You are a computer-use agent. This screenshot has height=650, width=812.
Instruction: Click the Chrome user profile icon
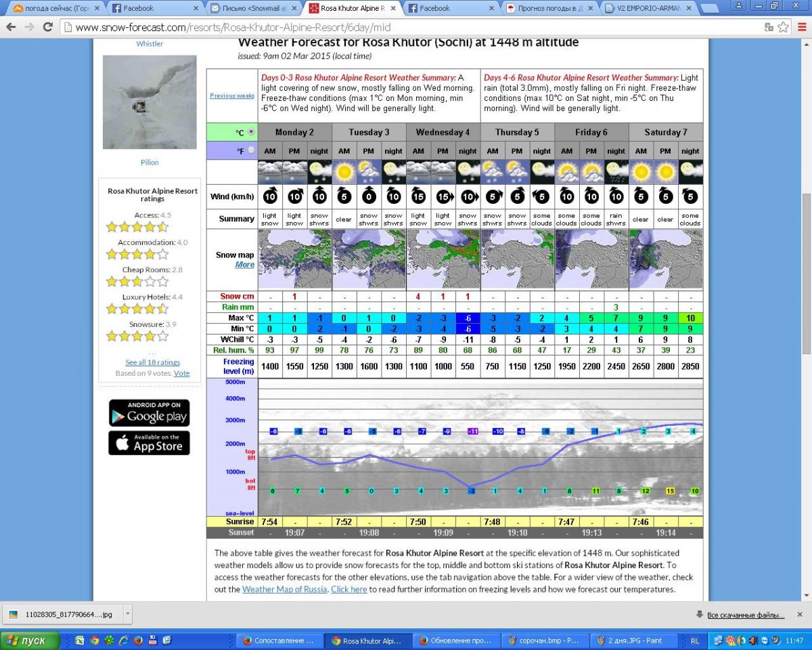point(739,5)
